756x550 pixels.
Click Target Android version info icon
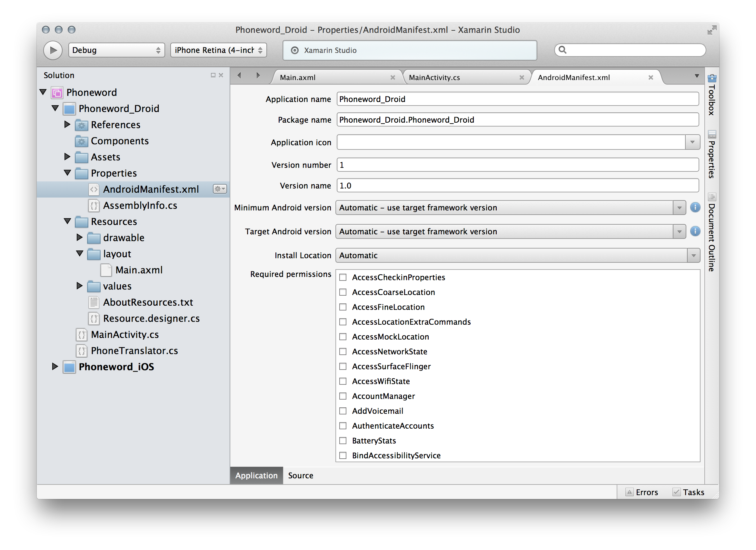[x=695, y=231]
